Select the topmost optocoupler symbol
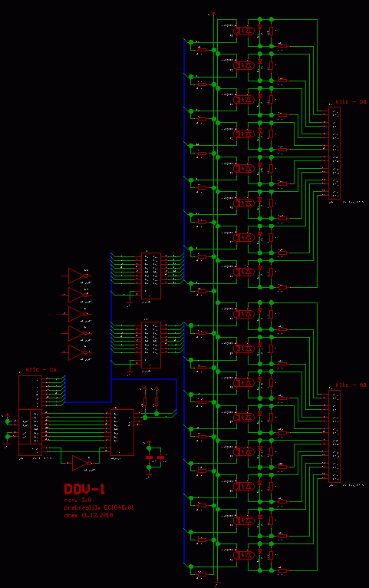Viewport: 369px width, 588px height. (x=244, y=31)
